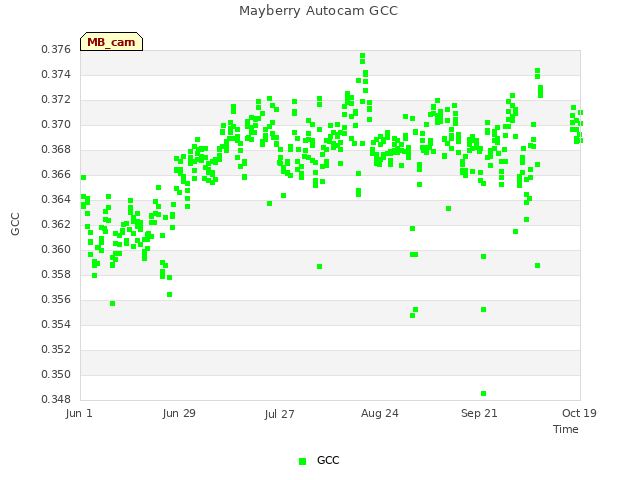The height and width of the screenshot is (480, 640).
Task: Click the green GCC legend swatch
Action: (x=302, y=461)
